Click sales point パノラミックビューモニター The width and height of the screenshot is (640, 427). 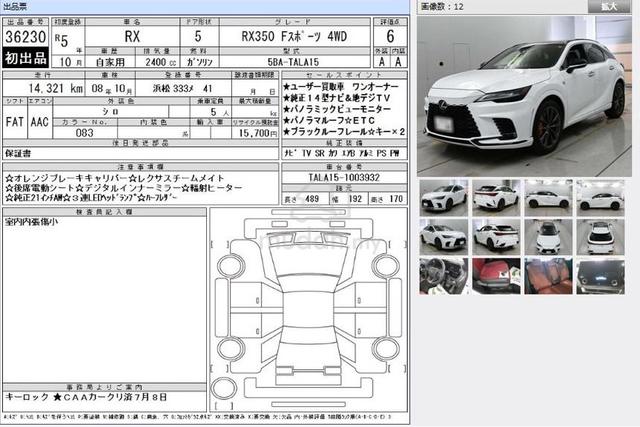[x=337, y=109]
